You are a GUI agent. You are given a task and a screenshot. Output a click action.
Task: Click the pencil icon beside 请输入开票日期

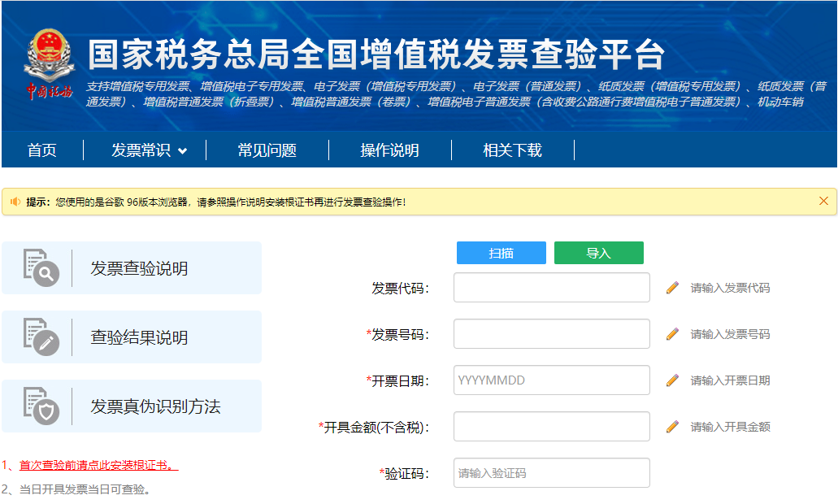click(x=672, y=380)
